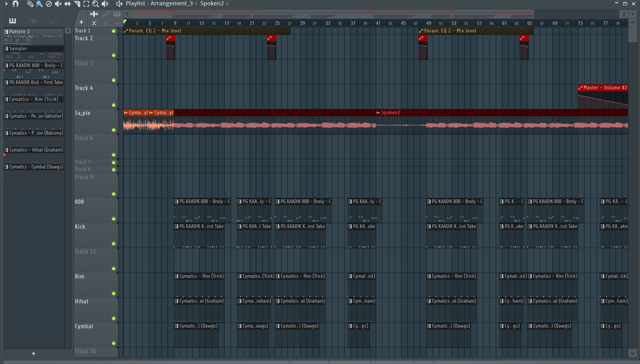Select the Paint brush tool

(x=40, y=4)
